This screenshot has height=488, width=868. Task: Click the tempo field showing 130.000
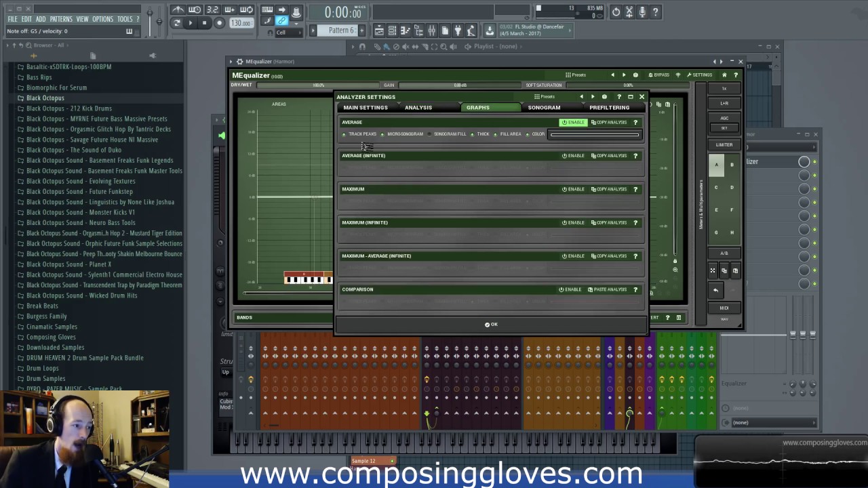click(x=241, y=23)
